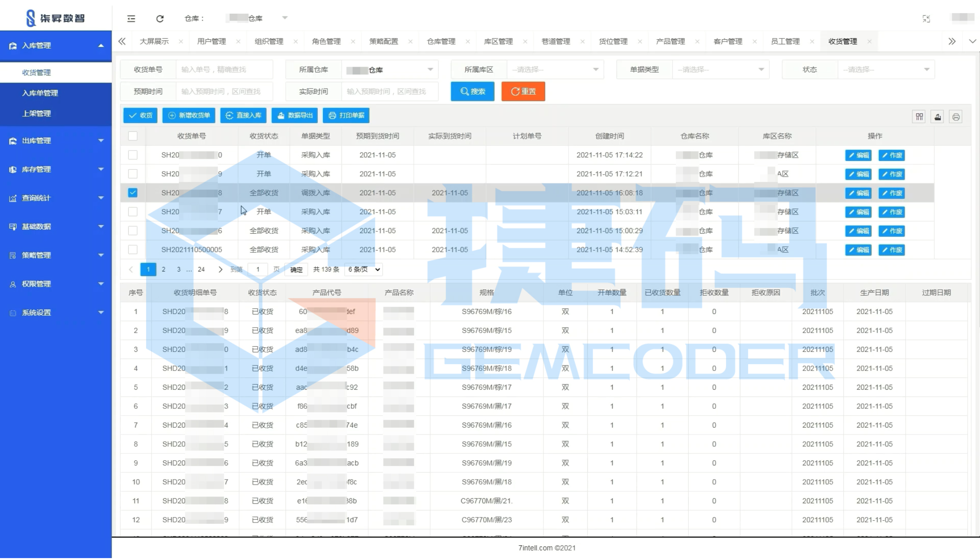This screenshot has height=559, width=980.
Task: Click the orange 重置 button
Action: point(523,92)
